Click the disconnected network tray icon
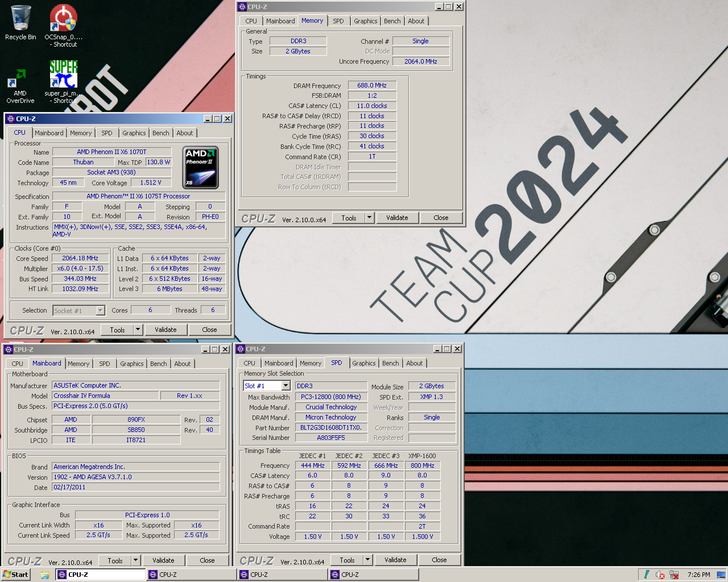 (x=674, y=575)
